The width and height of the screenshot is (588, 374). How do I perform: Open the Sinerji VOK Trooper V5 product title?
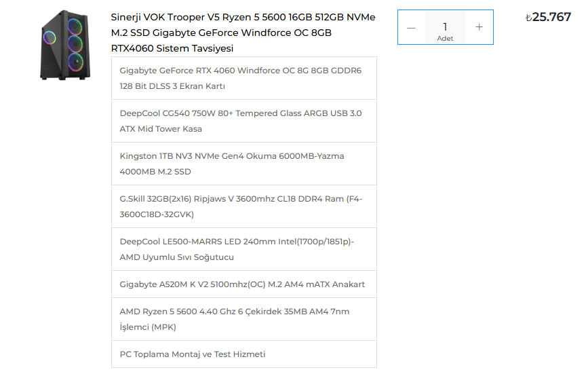243,33
